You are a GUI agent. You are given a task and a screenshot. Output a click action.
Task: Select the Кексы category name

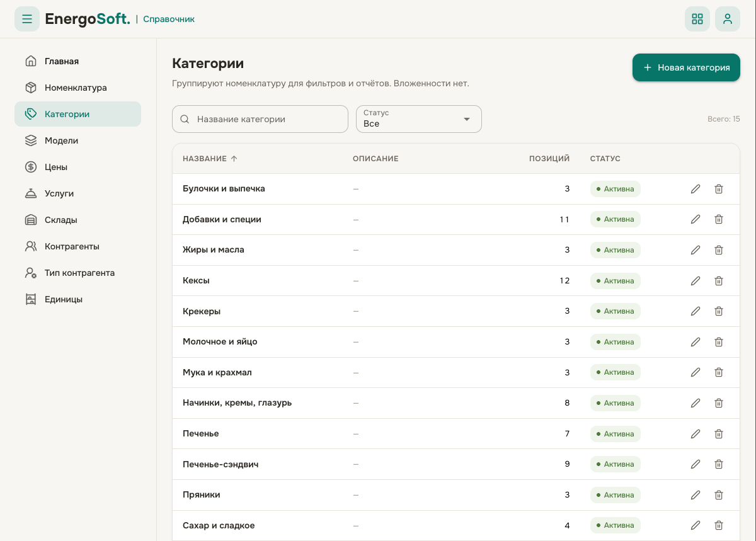(x=196, y=281)
